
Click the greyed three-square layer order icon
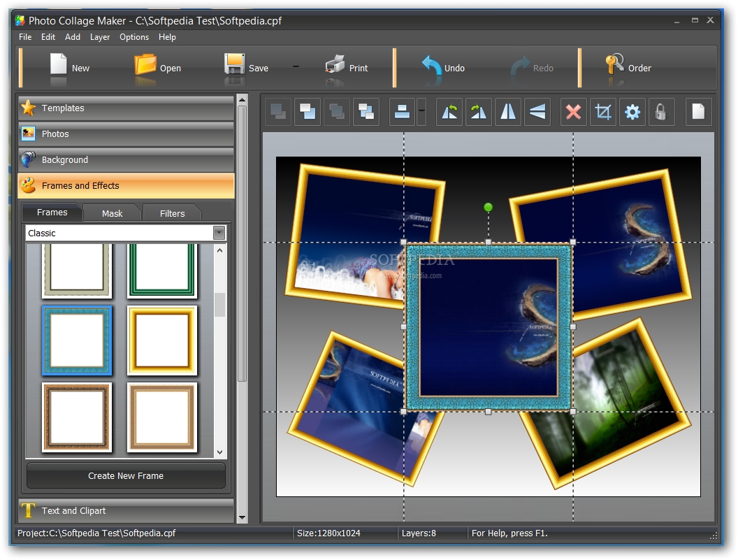pos(337,112)
